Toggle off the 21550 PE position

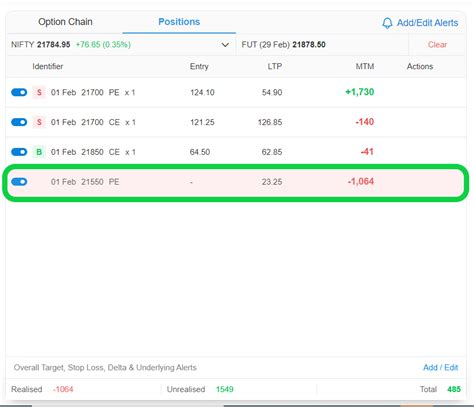tap(19, 182)
